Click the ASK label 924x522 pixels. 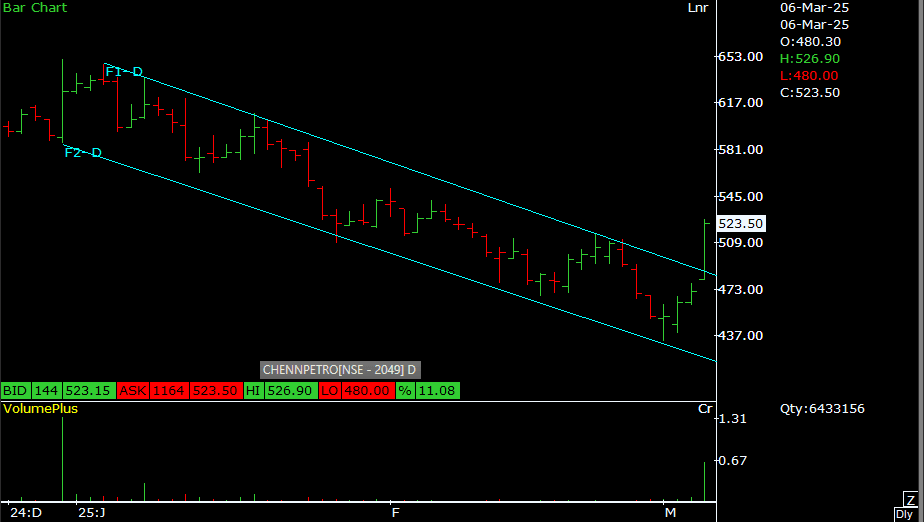coord(133,391)
